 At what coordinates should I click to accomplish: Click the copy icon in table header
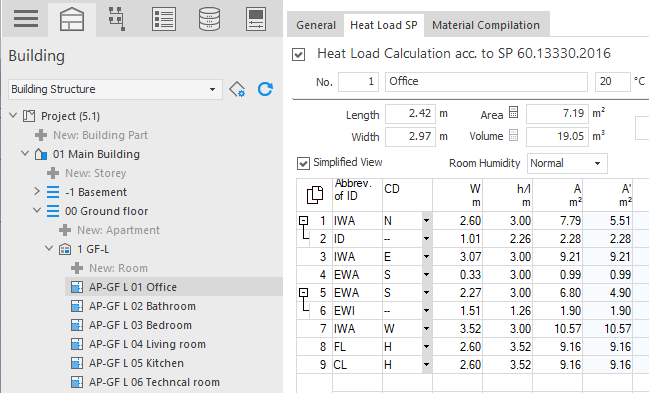tap(315, 195)
